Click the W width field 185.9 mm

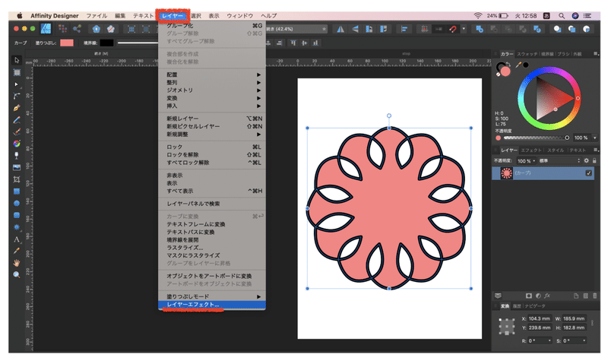coord(574,318)
